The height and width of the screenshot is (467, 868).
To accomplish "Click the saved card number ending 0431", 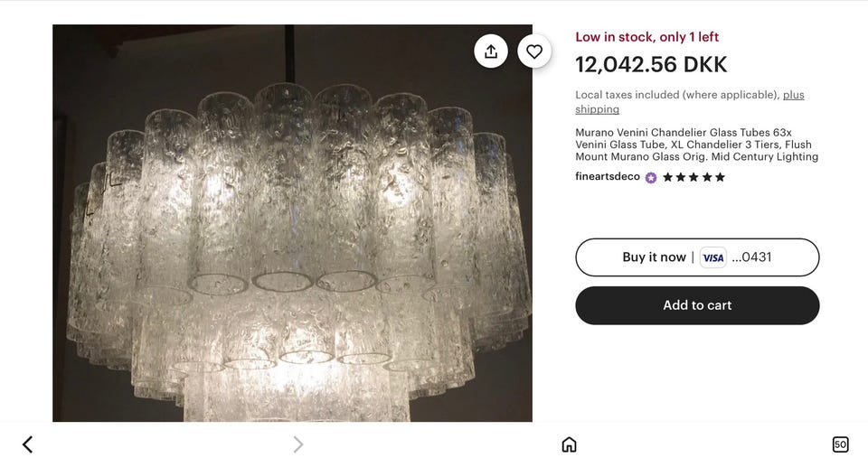I will [x=751, y=257].
